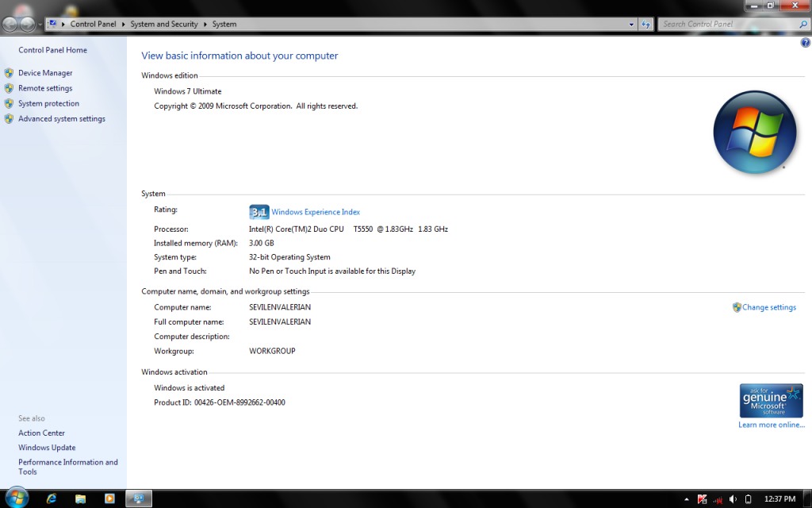
Task: Click the 3.00 GB installed memory value
Action: 262,243
